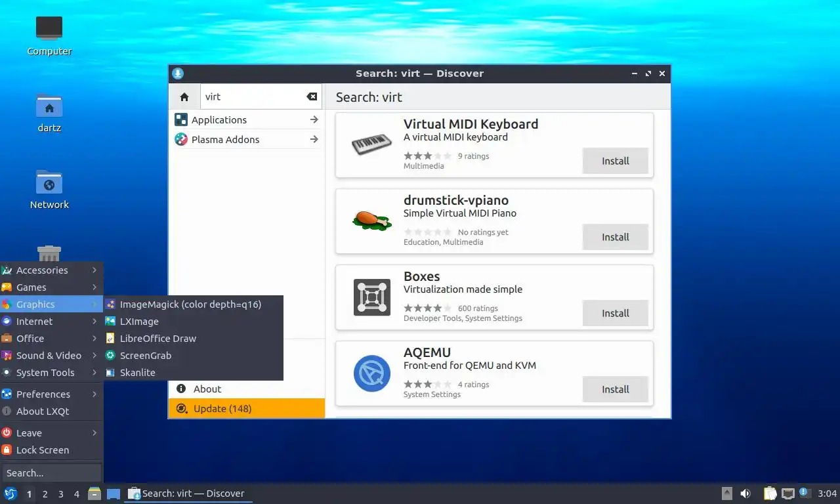Expand the Games submenu arrow
Viewport: 840px width, 504px height.
(x=94, y=287)
